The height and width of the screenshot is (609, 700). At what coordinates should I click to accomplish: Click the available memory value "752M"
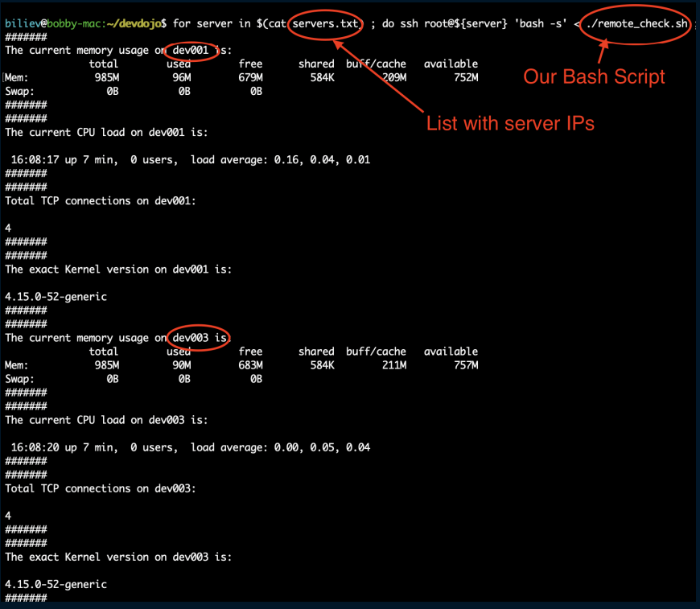(466, 78)
